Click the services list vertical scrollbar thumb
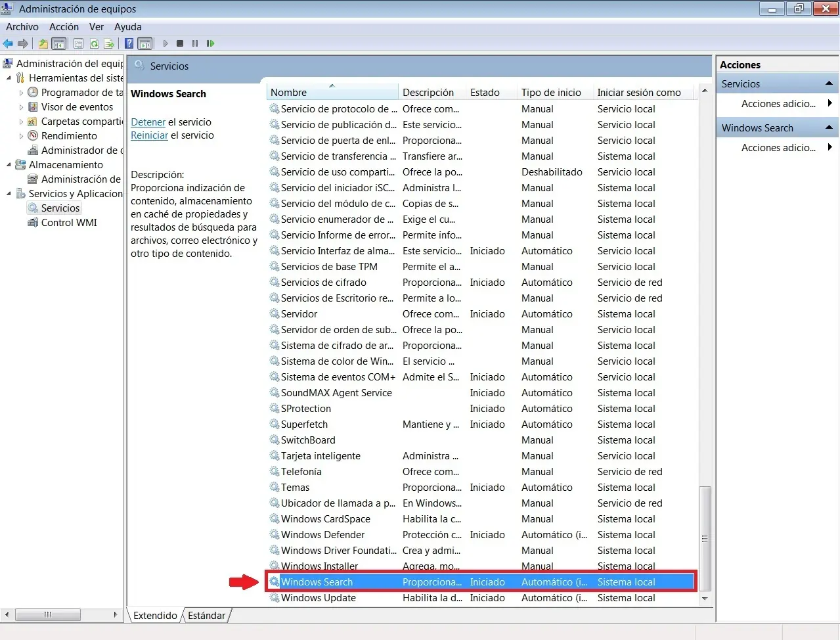The height and width of the screenshot is (640, 840). [x=705, y=538]
